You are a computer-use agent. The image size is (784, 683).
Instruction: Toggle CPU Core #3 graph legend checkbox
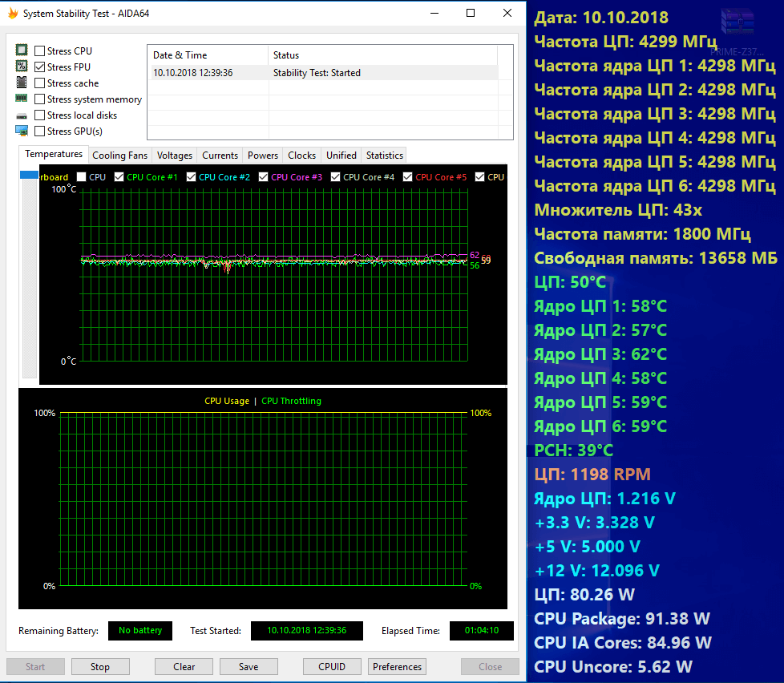point(264,177)
